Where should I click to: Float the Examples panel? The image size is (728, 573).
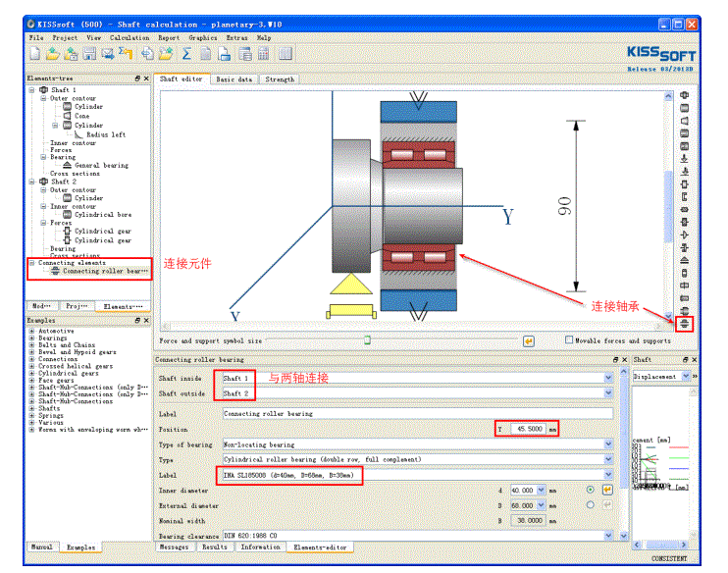point(137,321)
